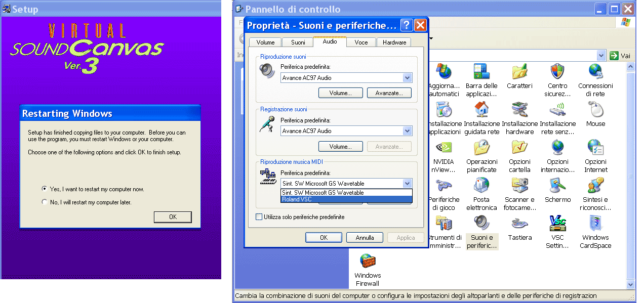Select 'Yes, I want to restart' option

pyautogui.click(x=45, y=189)
